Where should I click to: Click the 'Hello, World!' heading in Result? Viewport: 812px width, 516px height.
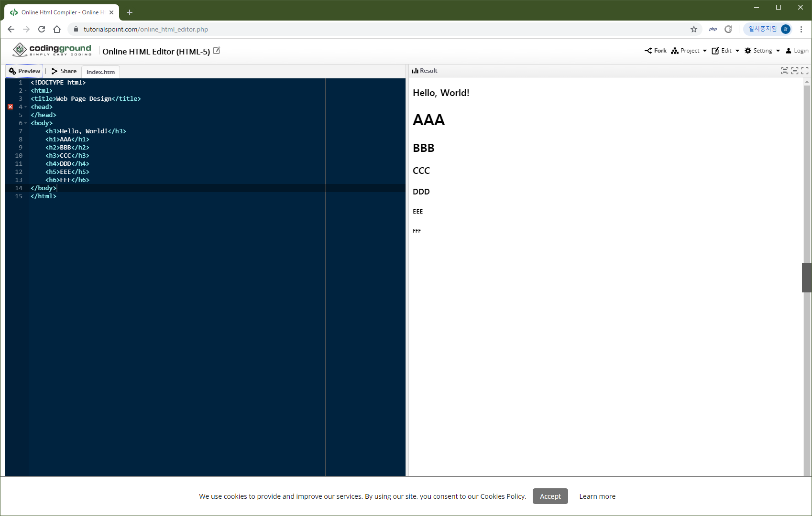[441, 93]
